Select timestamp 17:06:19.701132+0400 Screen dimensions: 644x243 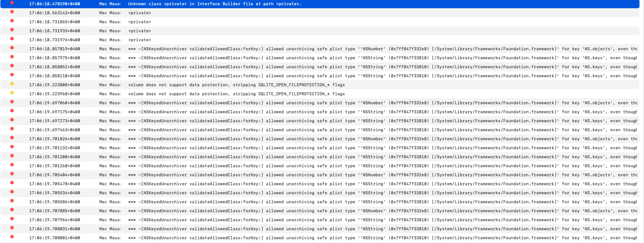pos(55,148)
